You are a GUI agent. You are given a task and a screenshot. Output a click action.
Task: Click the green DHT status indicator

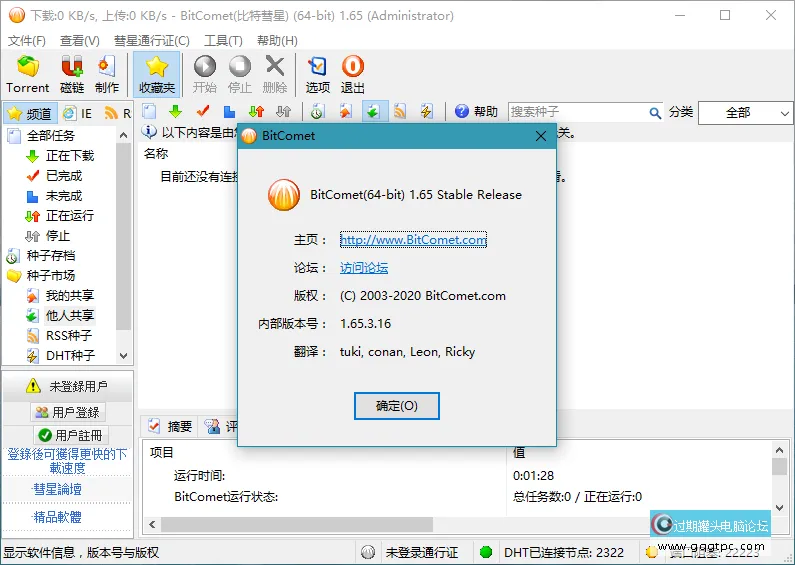[x=486, y=552]
